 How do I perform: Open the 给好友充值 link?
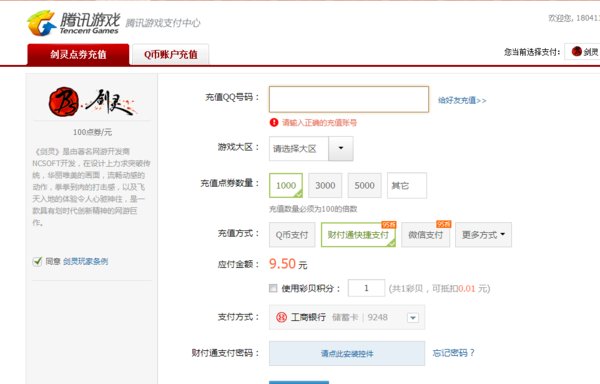[x=462, y=100]
